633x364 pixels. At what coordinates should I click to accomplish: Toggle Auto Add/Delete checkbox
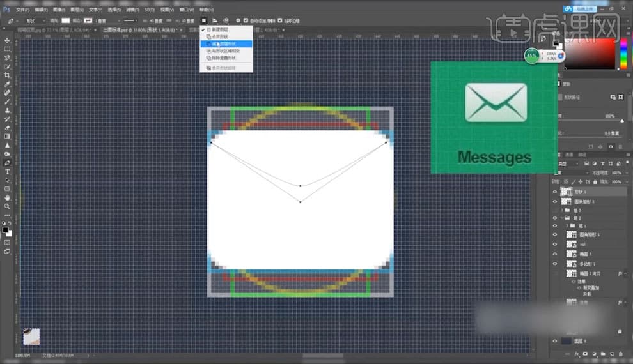point(246,20)
